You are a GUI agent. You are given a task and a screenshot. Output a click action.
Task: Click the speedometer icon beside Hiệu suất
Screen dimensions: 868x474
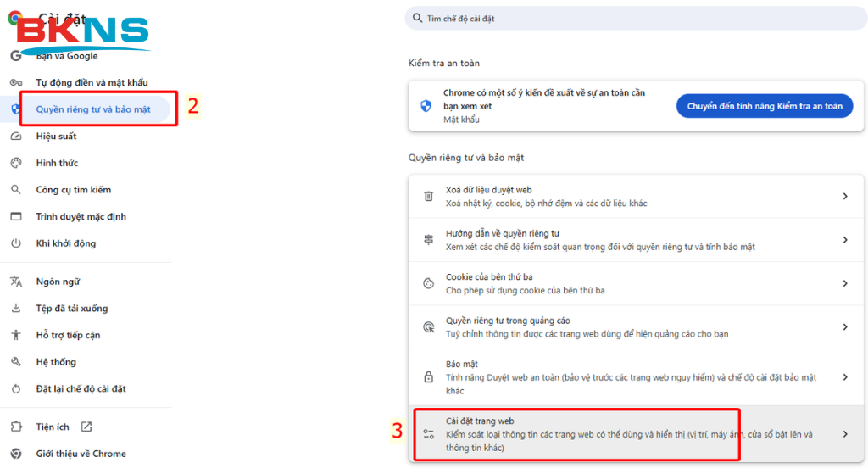tap(16, 137)
